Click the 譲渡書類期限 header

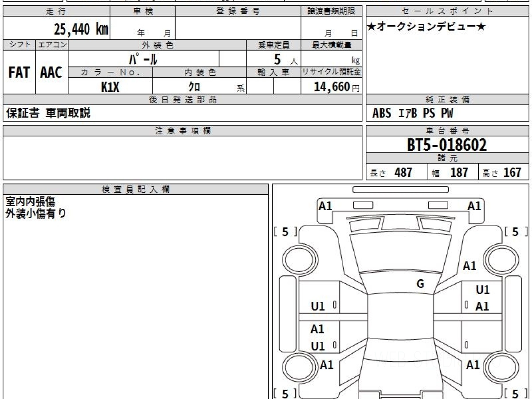click(331, 12)
